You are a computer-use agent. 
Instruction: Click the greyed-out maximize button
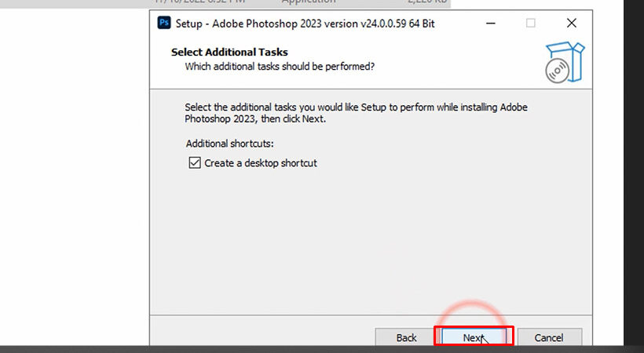click(530, 23)
